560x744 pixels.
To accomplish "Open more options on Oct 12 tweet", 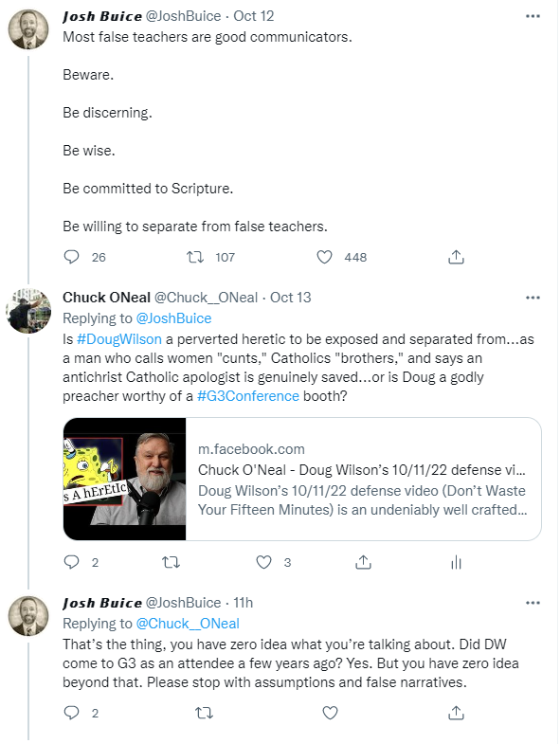I will pos(533,16).
